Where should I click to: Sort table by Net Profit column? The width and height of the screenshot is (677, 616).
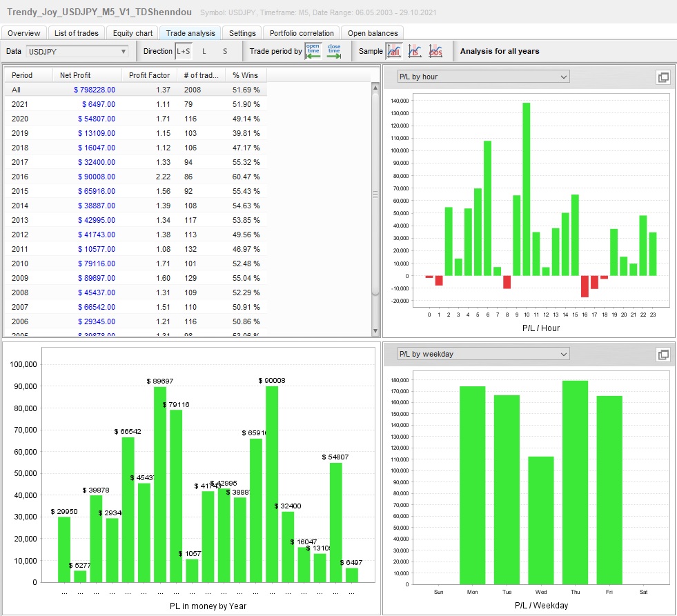coord(75,75)
